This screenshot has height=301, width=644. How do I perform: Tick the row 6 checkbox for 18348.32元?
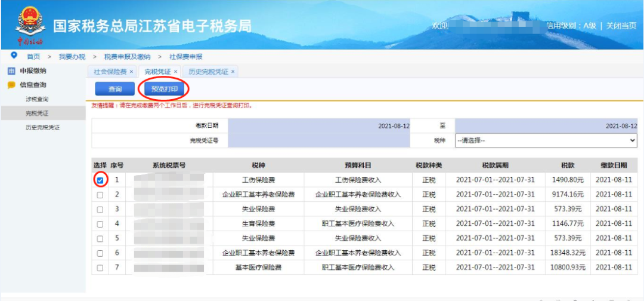tap(100, 253)
